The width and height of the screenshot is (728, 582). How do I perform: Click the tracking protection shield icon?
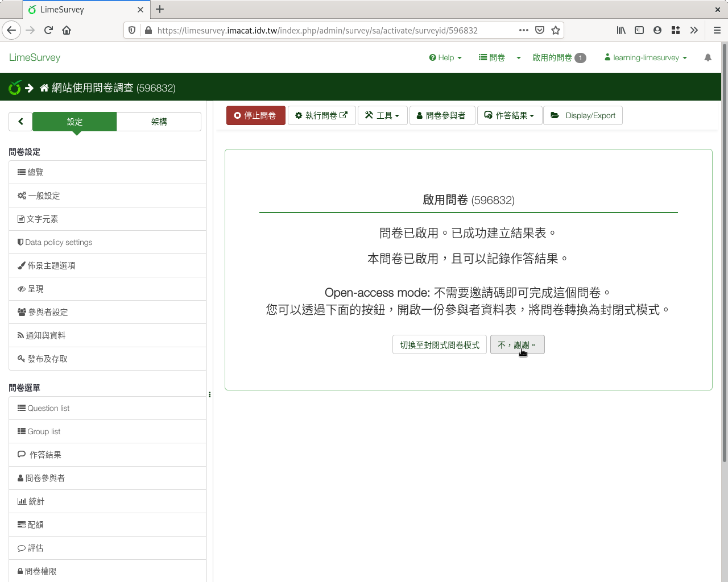pos(132,30)
